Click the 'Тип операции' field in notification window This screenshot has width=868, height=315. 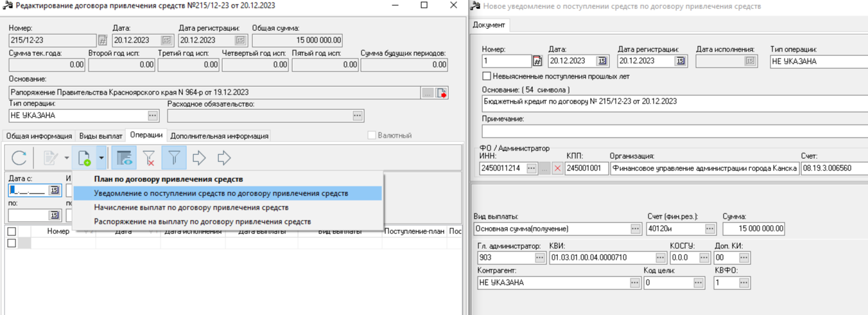point(819,62)
